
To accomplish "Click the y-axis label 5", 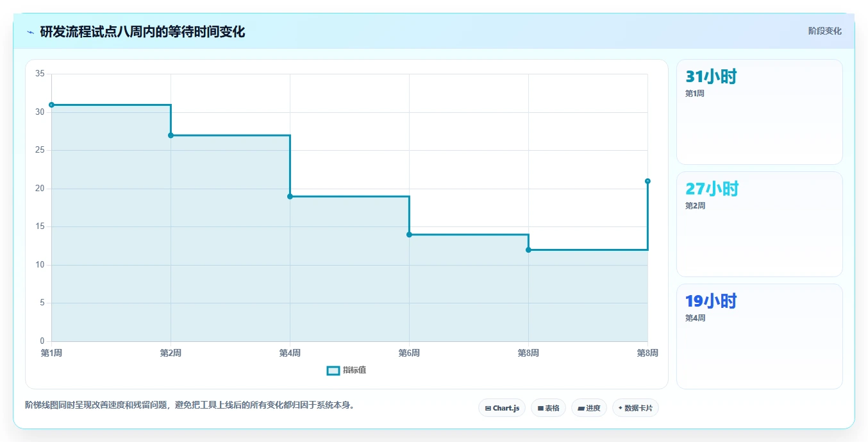I will click(x=42, y=303).
